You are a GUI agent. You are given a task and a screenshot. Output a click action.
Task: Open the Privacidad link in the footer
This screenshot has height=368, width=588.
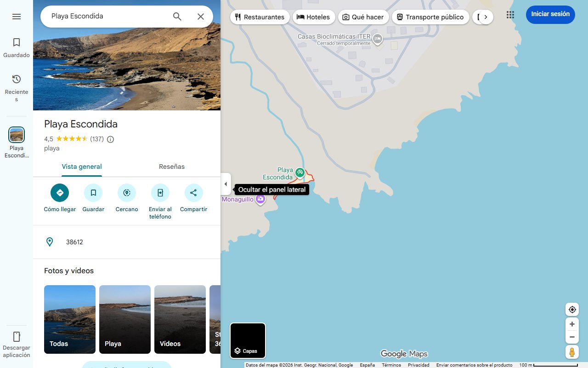click(x=418, y=365)
